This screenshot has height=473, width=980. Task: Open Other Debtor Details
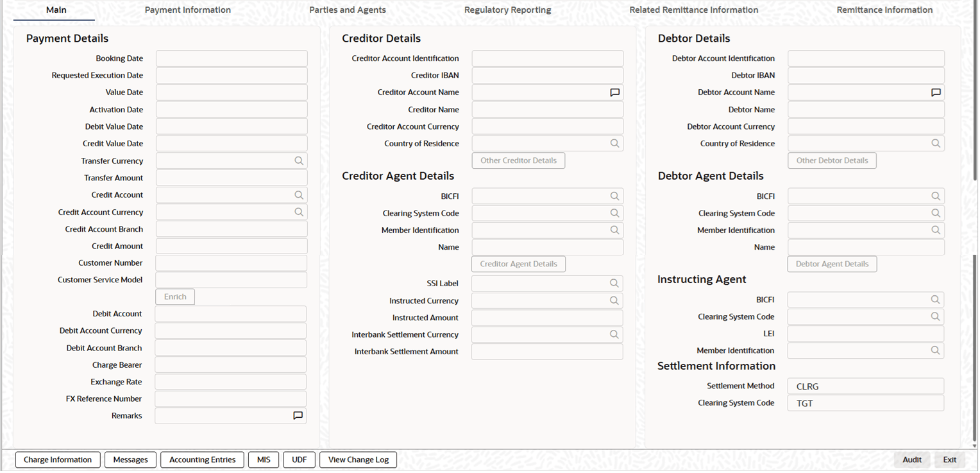point(832,160)
